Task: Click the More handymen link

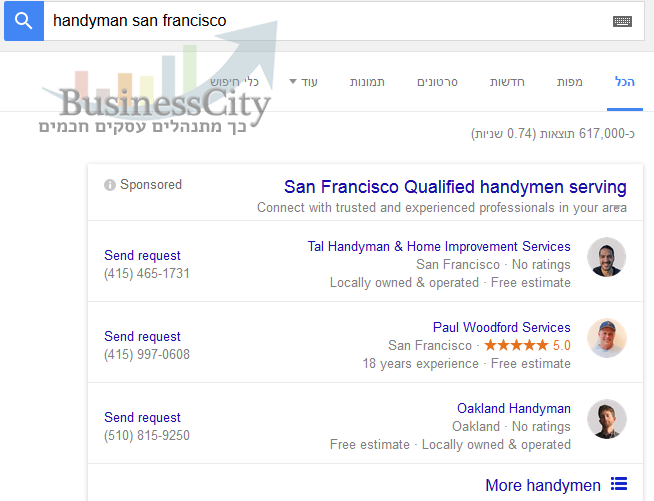Action: 543,485
